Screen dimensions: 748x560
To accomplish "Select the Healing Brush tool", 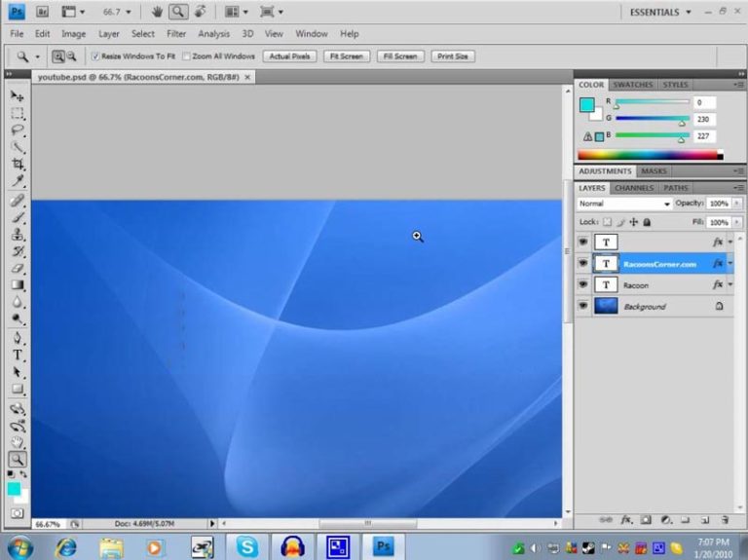I will click(x=18, y=201).
